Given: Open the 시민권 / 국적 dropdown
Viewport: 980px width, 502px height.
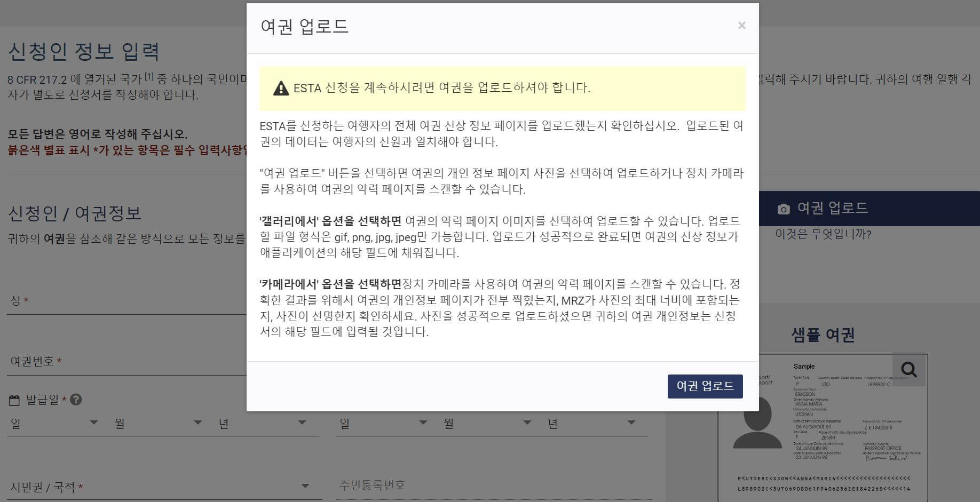Looking at the screenshot, I should coord(160,485).
